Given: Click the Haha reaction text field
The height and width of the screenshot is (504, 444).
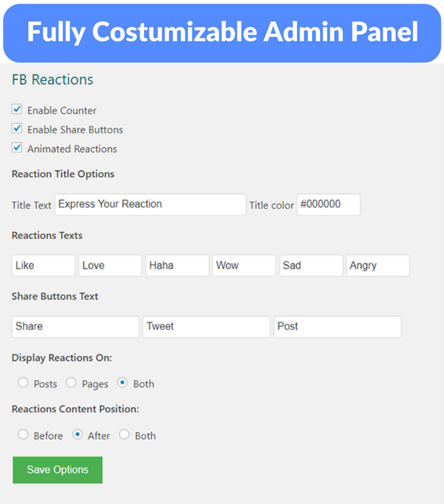Looking at the screenshot, I should tap(177, 266).
